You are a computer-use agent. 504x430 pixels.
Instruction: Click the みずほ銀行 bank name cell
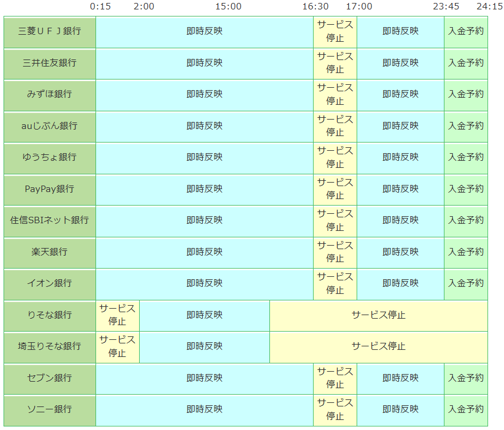pos(50,94)
